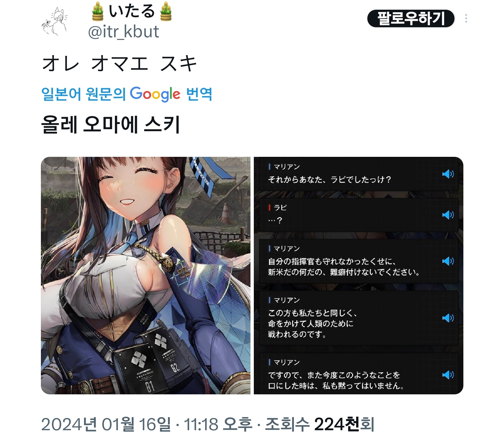Click the 11:18 오후 post time

(x=218, y=424)
